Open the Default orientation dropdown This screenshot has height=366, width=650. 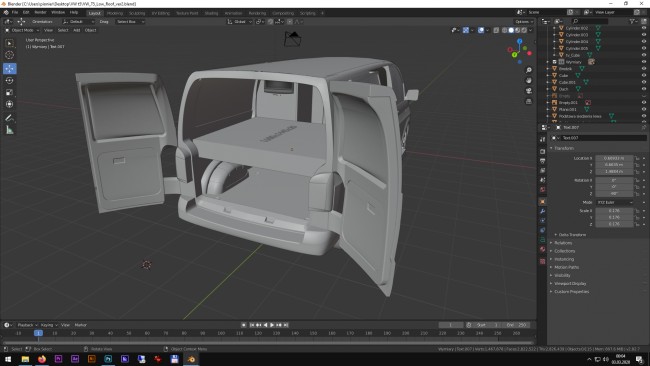[78, 22]
